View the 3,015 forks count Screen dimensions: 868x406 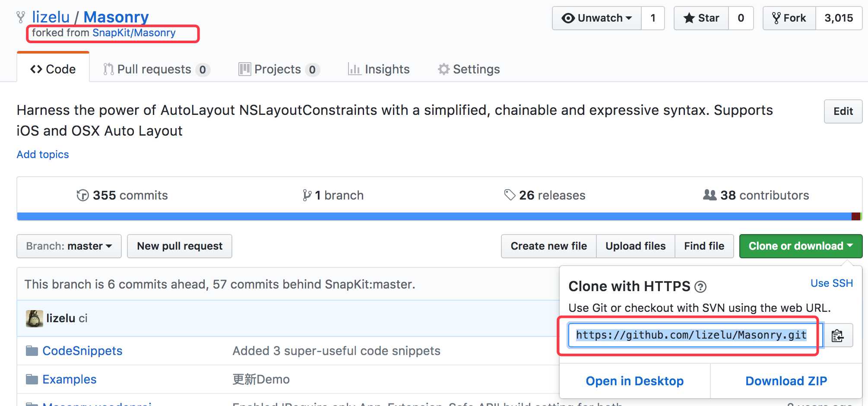coord(839,18)
